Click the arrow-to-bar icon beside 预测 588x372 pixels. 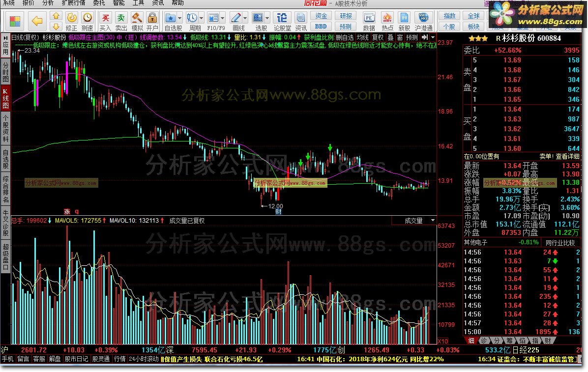424,37
